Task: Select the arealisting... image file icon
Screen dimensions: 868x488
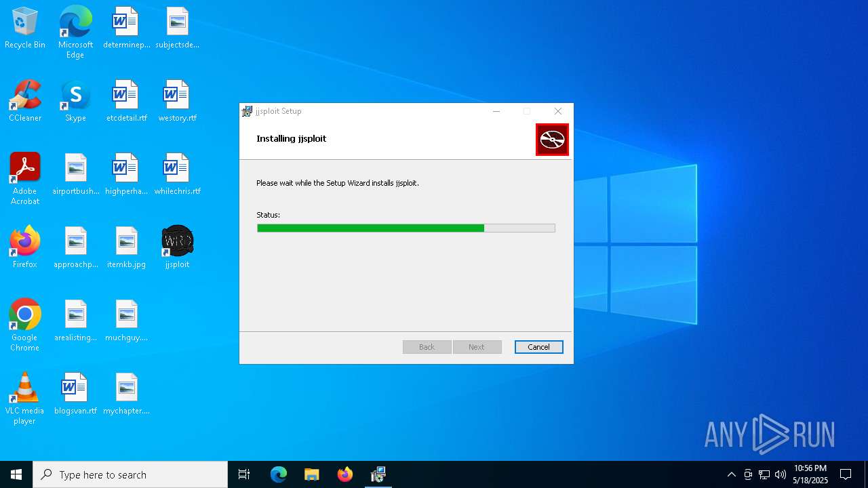Action: pyautogui.click(x=75, y=321)
